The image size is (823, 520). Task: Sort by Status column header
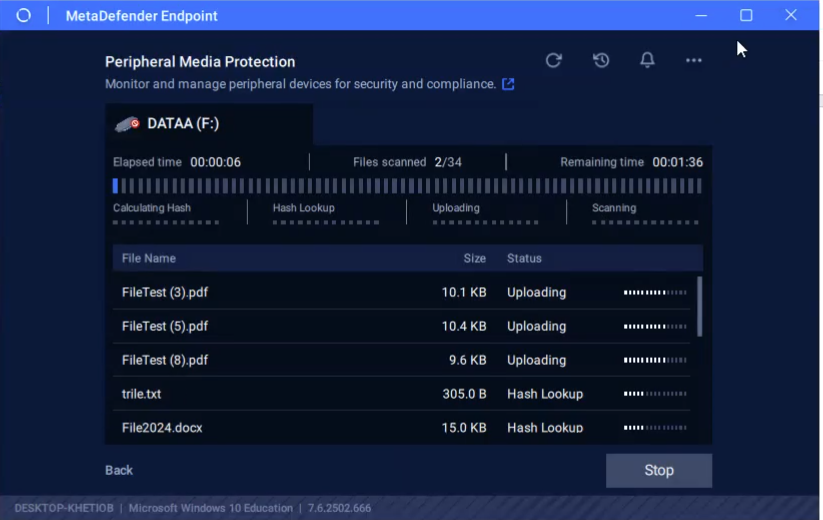[524, 258]
